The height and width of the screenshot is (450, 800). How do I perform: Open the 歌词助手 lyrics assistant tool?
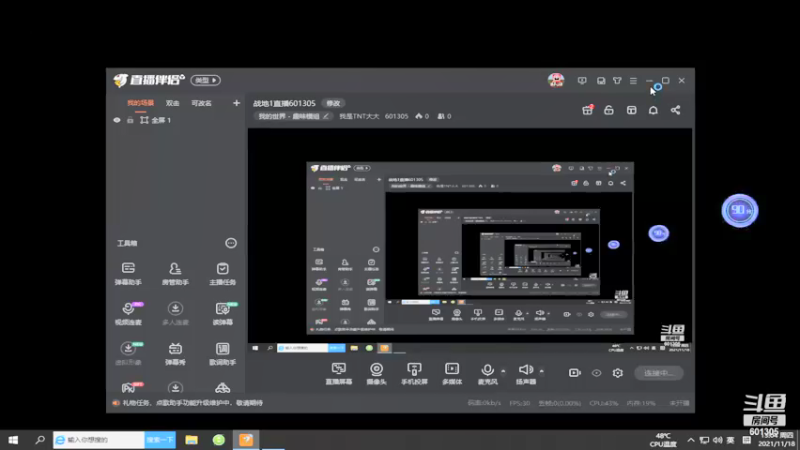[x=222, y=353]
